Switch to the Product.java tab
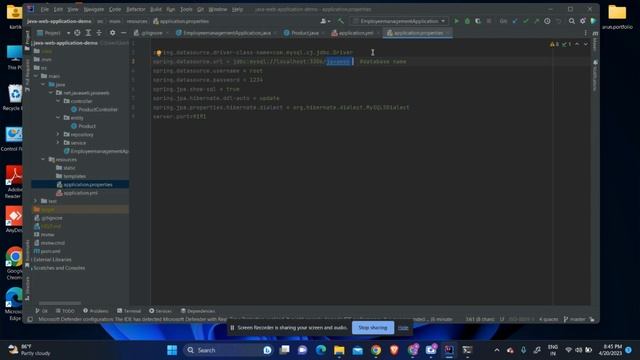Screen dimensions: 640x360 304,33
